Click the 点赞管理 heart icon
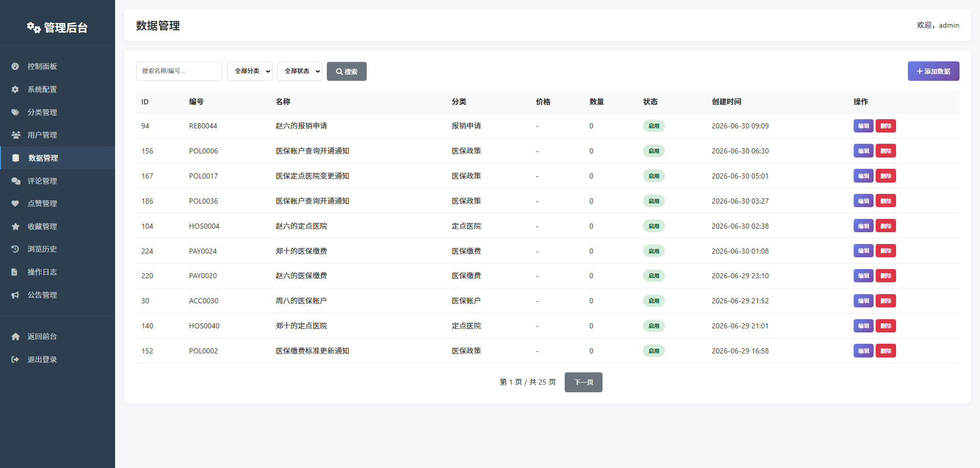The image size is (980, 468). 15,204
